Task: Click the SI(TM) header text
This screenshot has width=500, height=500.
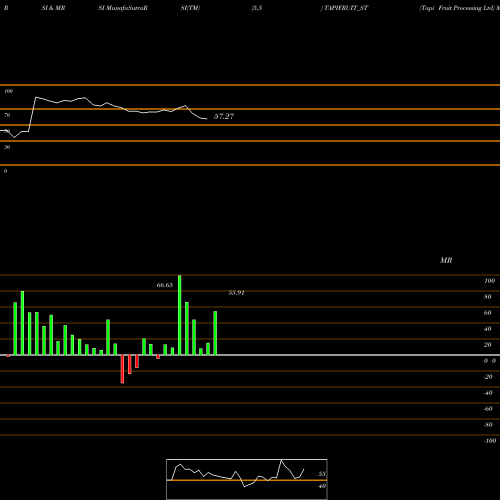Action: pos(190,8)
